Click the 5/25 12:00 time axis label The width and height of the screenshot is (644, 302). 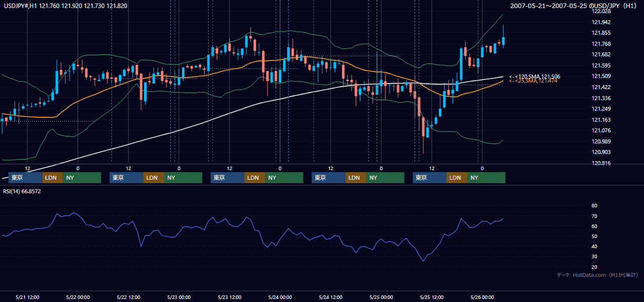tap(431, 297)
